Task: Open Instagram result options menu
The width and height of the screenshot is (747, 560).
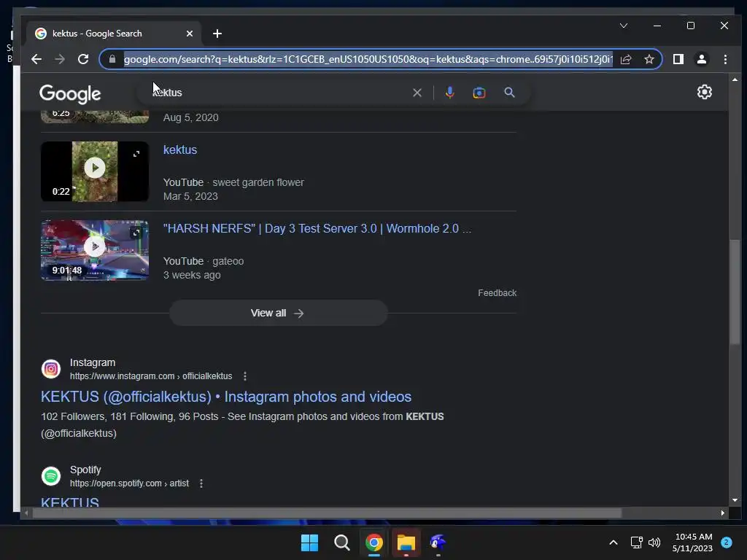Action: [x=245, y=376]
